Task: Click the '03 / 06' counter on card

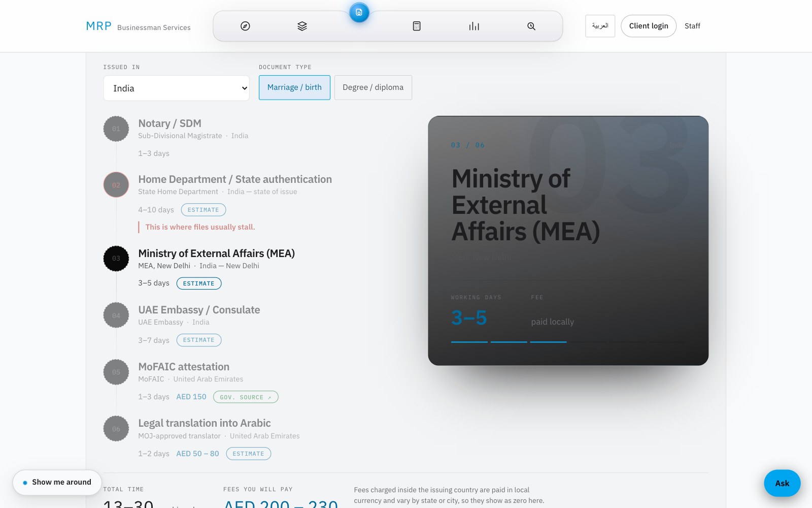Action: [x=468, y=145]
